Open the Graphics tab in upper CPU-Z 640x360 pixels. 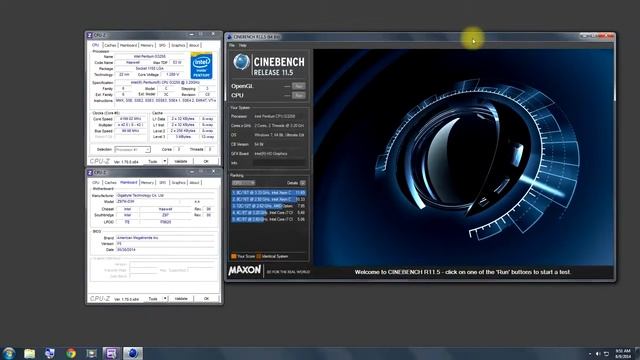coord(178,45)
